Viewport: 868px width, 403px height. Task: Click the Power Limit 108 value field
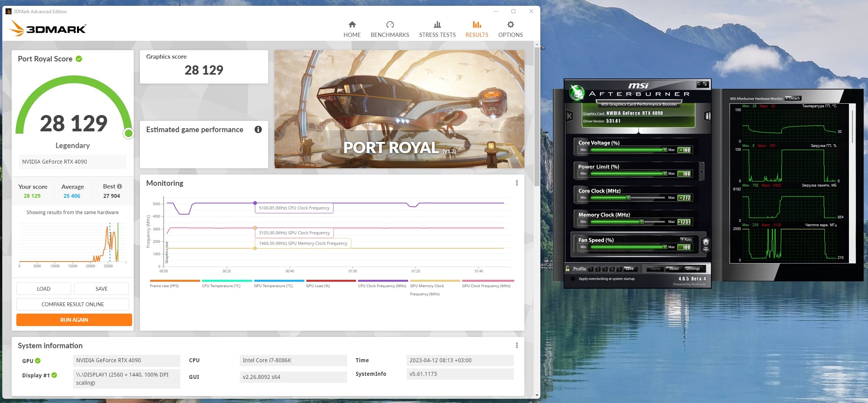point(685,174)
